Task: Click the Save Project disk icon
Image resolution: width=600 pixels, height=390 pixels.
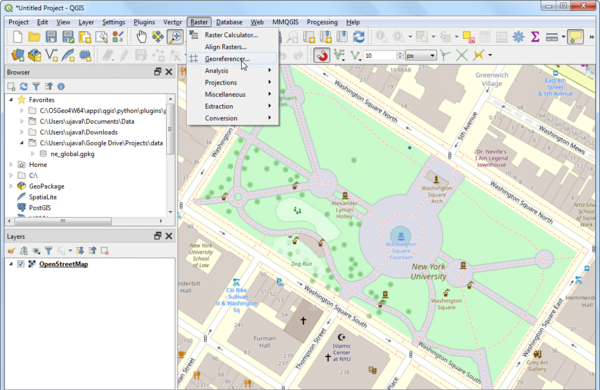Action: coord(51,37)
